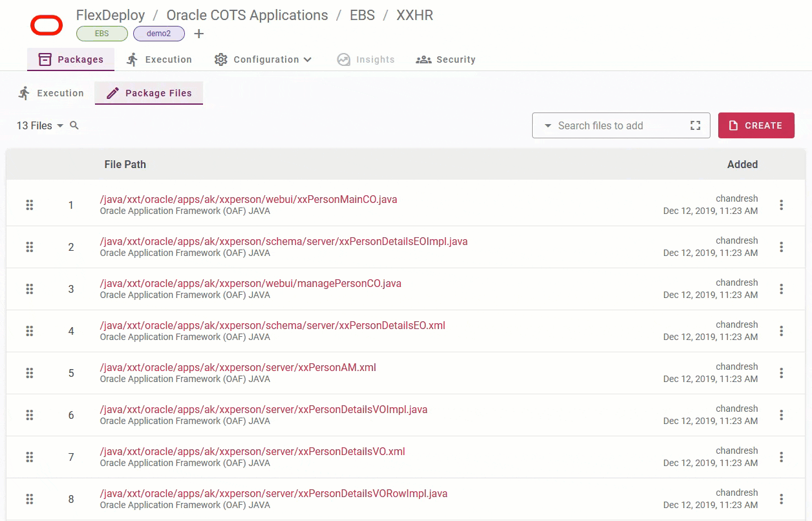Grab drag handle for row 1 xxPersonMainCO.java
The image size is (812, 521).
pyautogui.click(x=29, y=205)
